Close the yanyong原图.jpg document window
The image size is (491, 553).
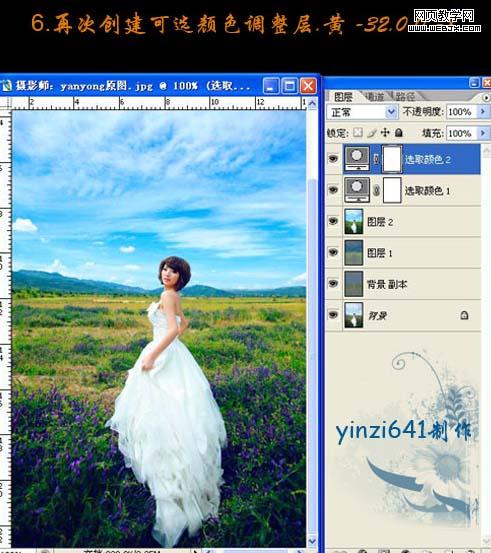(308, 86)
